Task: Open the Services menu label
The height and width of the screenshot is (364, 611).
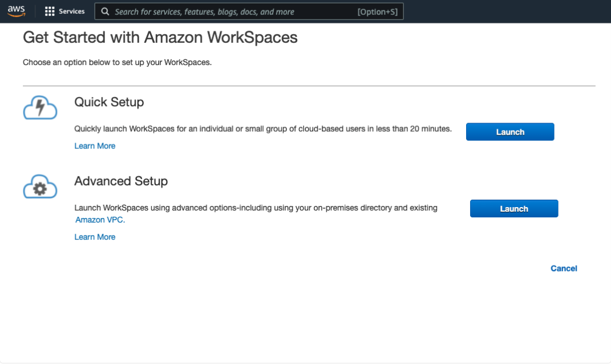Action: coord(72,11)
